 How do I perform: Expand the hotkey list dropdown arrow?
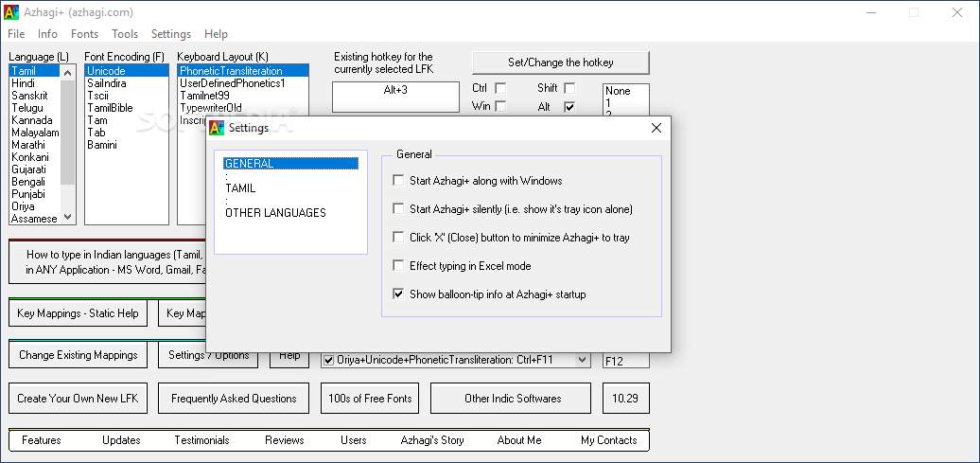[x=583, y=360]
